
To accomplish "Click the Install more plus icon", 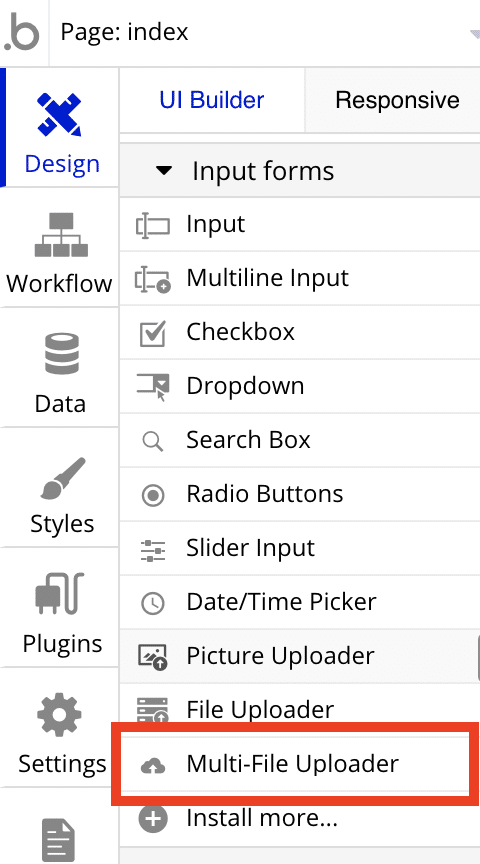I will [153, 819].
